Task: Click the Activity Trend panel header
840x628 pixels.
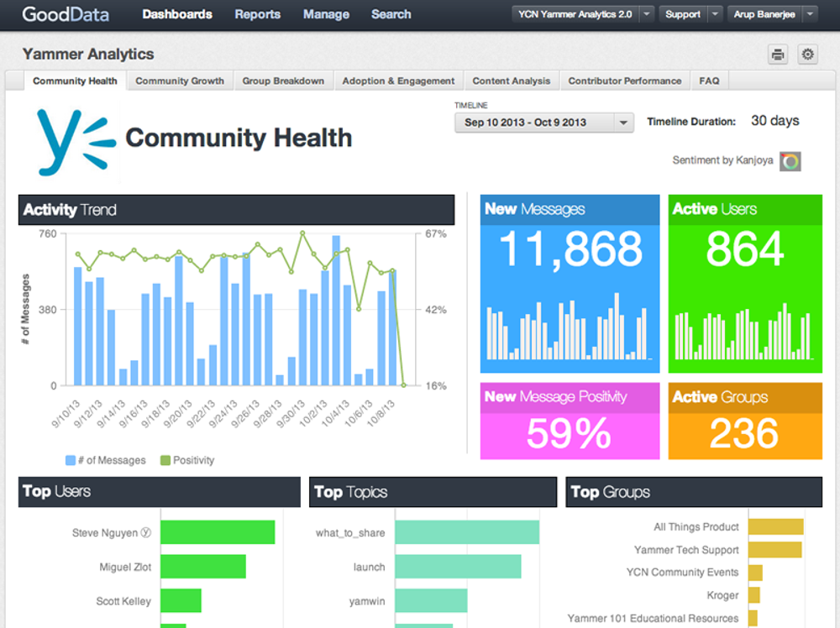Action: [x=236, y=210]
